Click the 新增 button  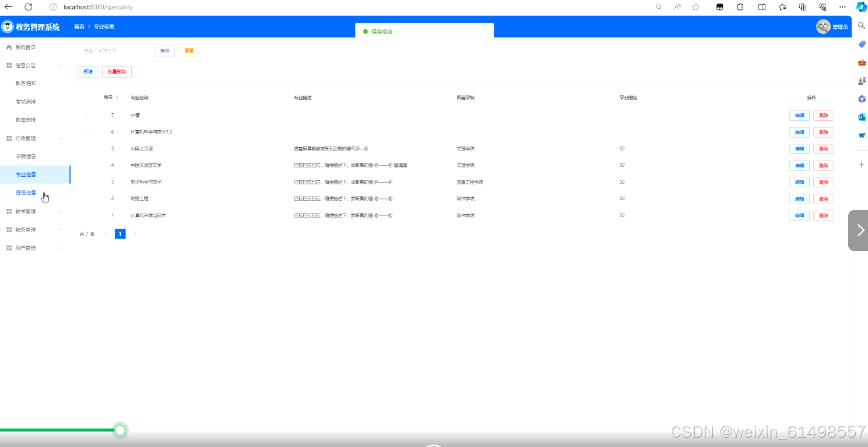88,71
